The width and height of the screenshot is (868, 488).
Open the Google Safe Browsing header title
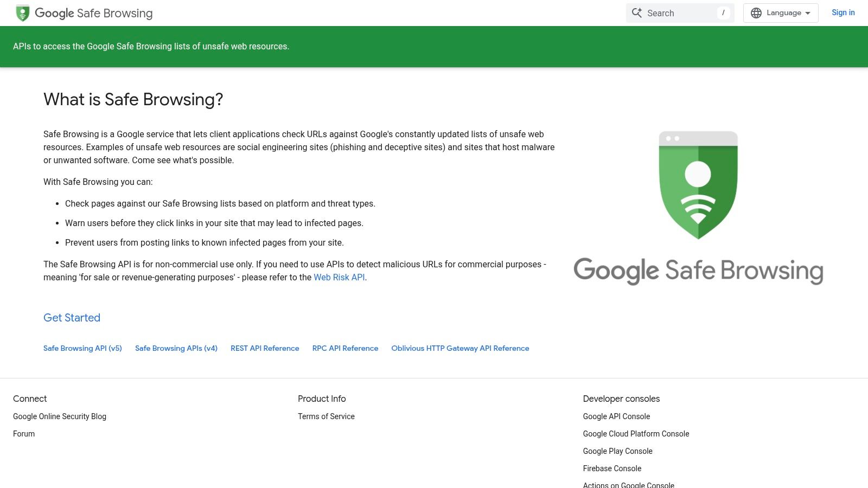coord(94,13)
